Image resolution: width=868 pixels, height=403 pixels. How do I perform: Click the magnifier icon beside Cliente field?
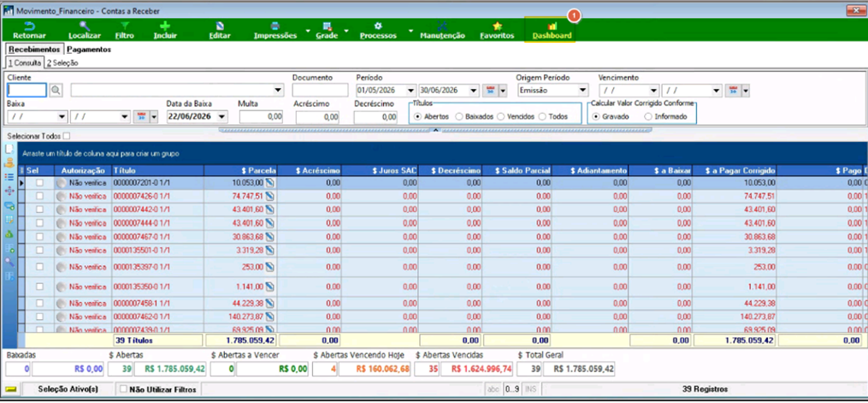tap(56, 90)
